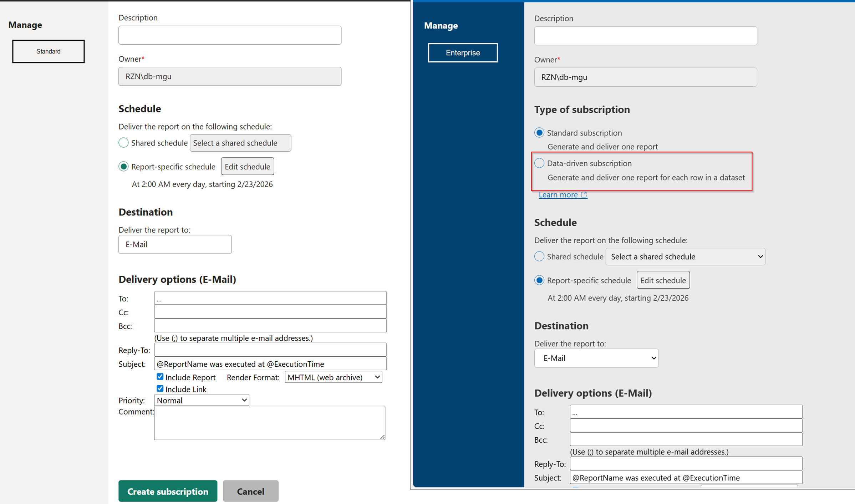Click the Comment text area
This screenshot has width=855, height=504.
(x=269, y=423)
